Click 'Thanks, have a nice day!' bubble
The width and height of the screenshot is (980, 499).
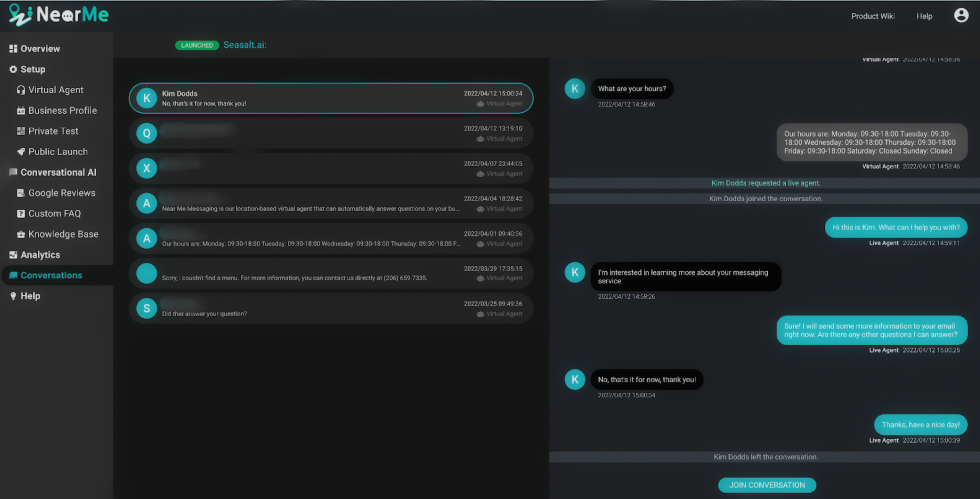pos(921,424)
